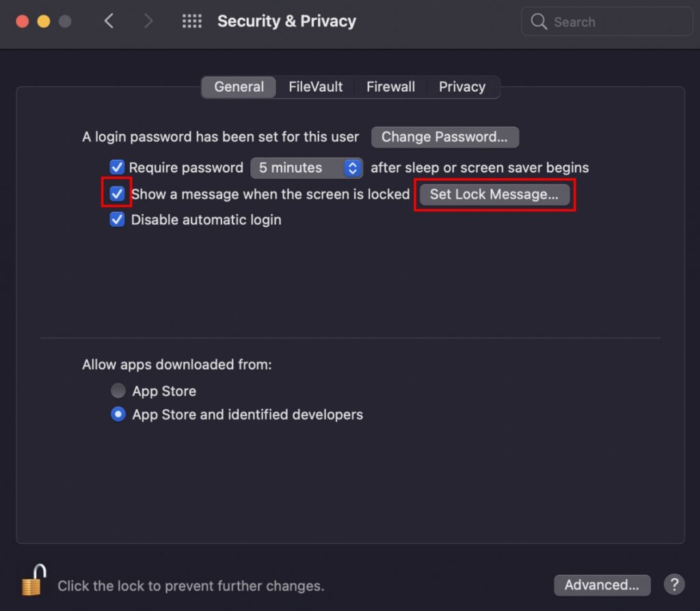Disable the automatic login checkbox
Viewport: 700px width, 611px height.
117,219
